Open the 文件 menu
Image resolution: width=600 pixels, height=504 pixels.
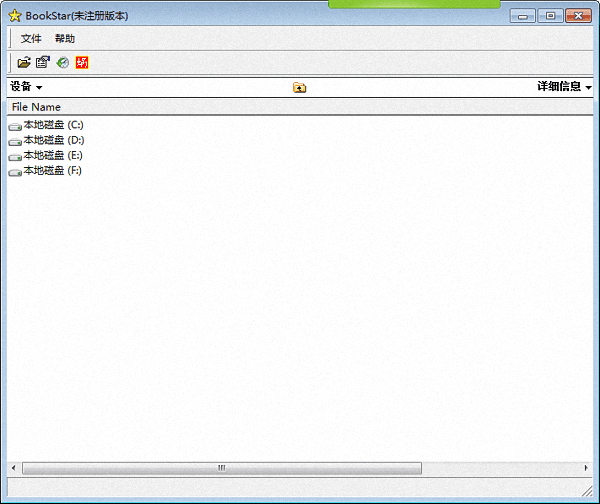click(31, 39)
